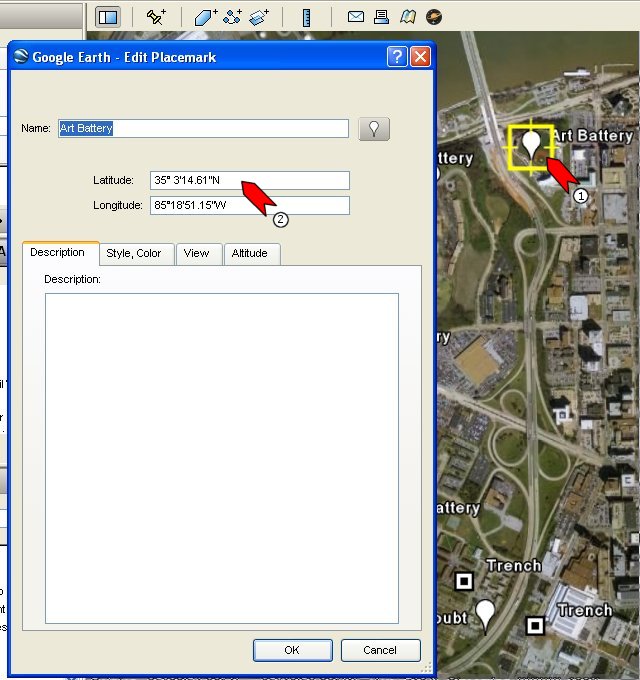The width and height of the screenshot is (640, 680).
Task: Open the dialog Help question-mark button
Action: (x=397, y=57)
